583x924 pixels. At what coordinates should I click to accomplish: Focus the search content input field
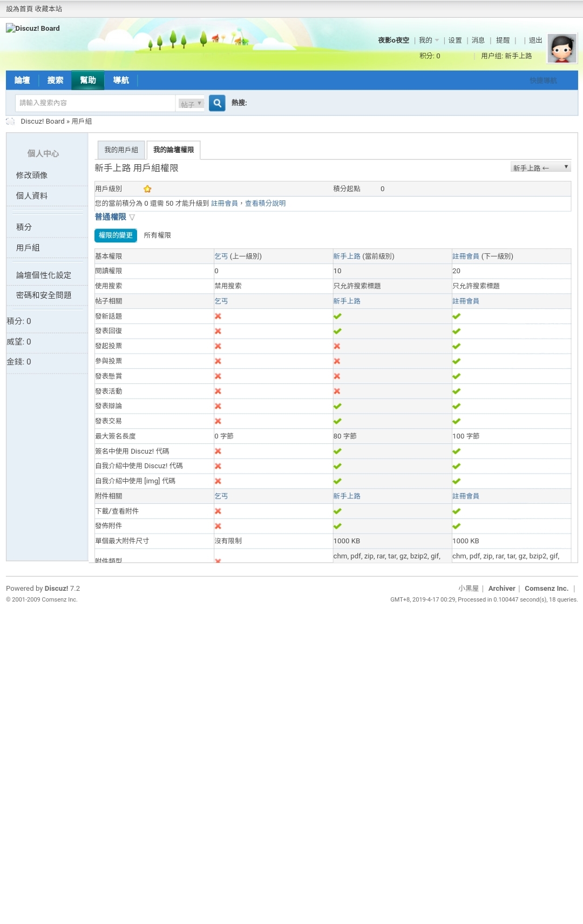point(95,103)
